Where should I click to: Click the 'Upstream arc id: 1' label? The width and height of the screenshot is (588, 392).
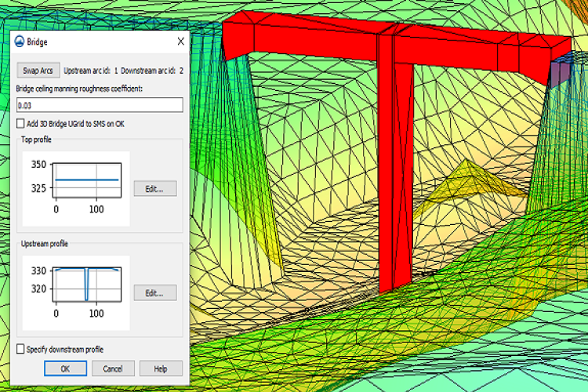click(90, 71)
